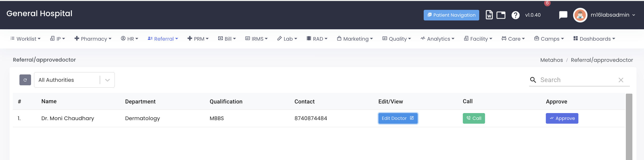Click the vertical table scrollbar
This screenshot has width=644, height=160.
(x=629, y=126)
